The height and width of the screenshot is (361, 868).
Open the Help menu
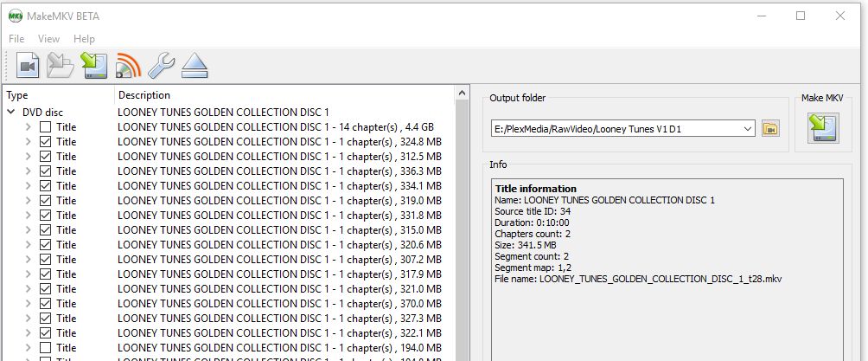pos(84,39)
